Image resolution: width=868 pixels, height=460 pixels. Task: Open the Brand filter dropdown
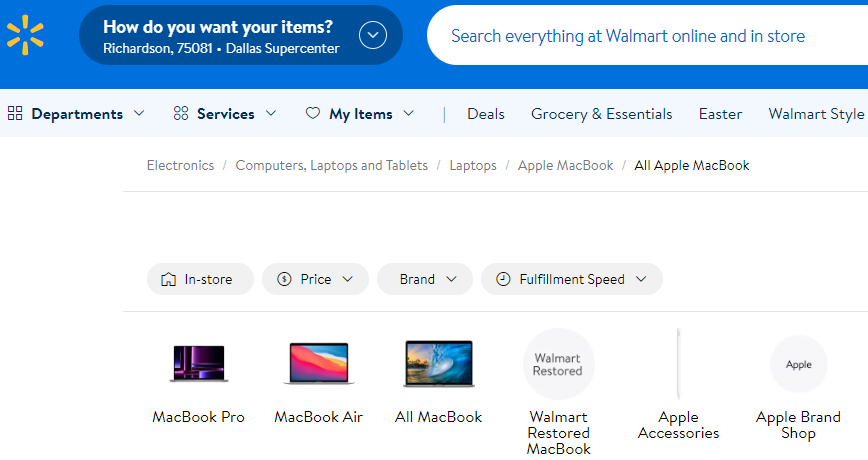point(424,279)
